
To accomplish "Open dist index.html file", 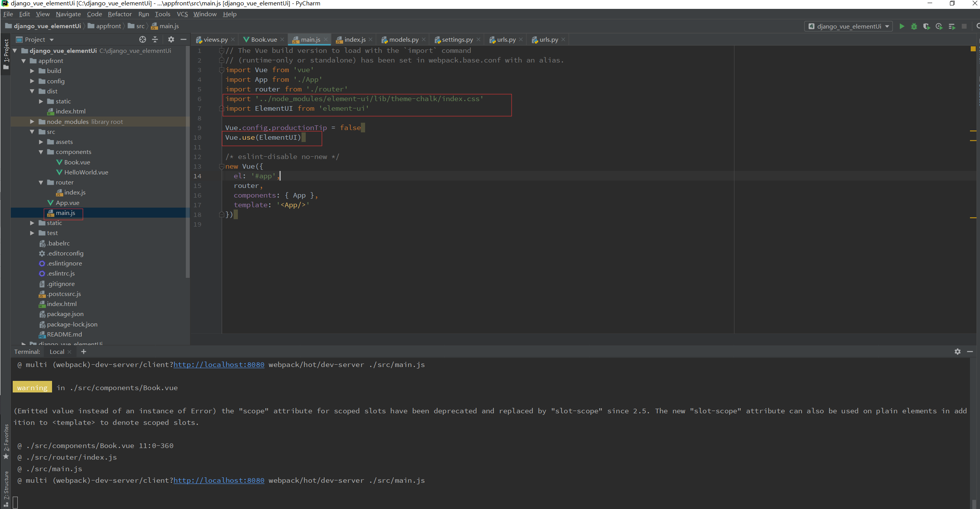I will (x=71, y=111).
